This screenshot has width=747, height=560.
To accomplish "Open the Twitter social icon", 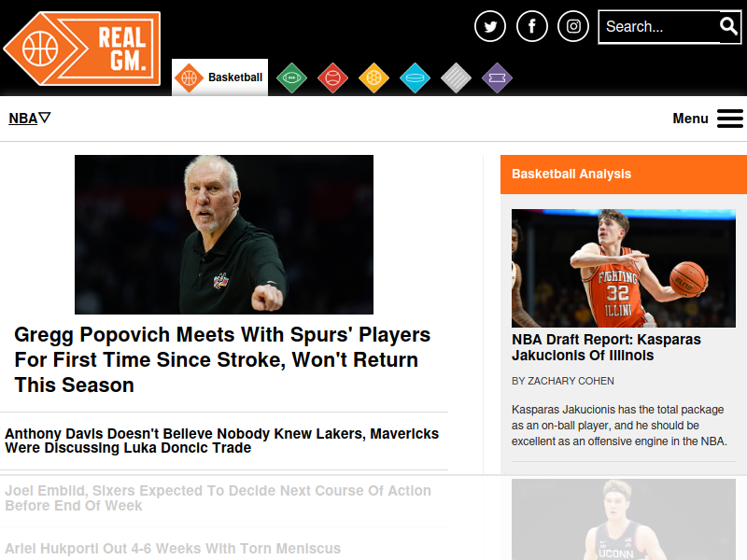I will (490, 26).
